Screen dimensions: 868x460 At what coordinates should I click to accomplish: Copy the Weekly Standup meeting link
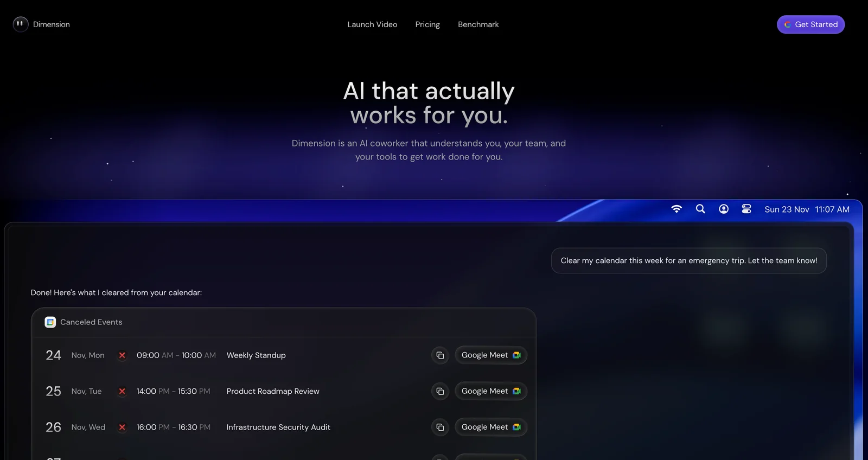click(x=440, y=355)
